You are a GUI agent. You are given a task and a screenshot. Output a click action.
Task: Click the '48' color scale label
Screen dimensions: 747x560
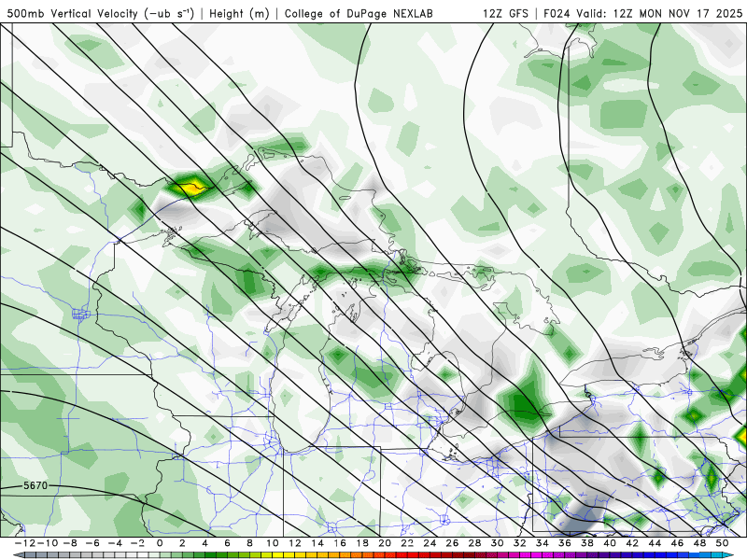[x=699, y=543]
